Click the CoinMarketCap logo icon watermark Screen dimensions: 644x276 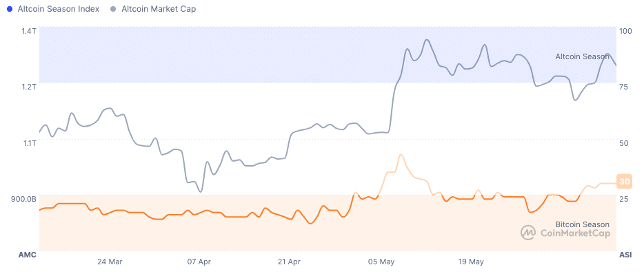click(529, 233)
